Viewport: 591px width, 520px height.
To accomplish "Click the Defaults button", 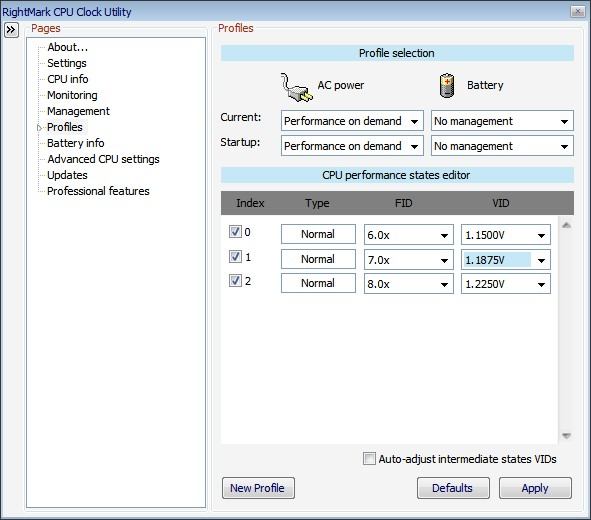I will click(x=453, y=488).
